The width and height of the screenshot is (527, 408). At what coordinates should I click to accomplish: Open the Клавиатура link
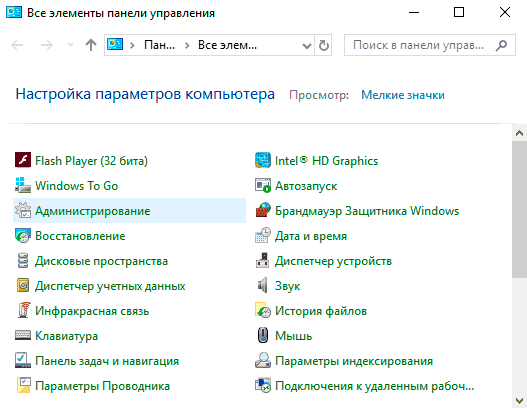click(67, 336)
